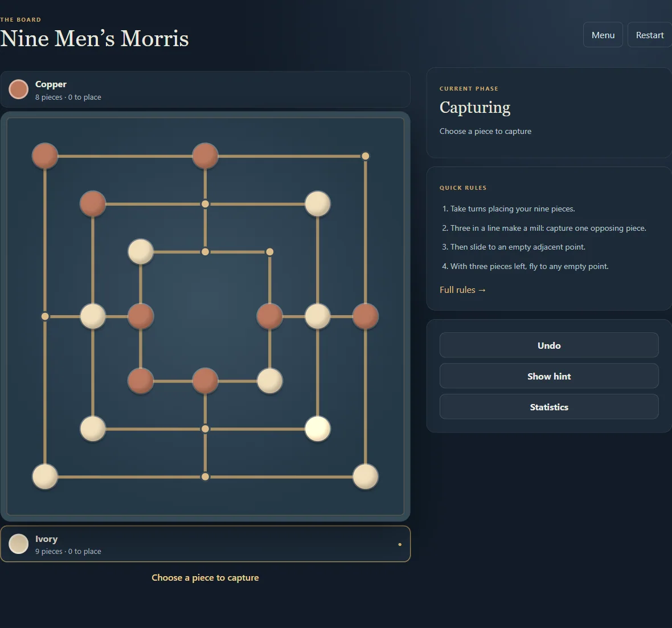Screen dimensions: 672x628
Task: Click the Copper player name label
Action: tap(51, 84)
